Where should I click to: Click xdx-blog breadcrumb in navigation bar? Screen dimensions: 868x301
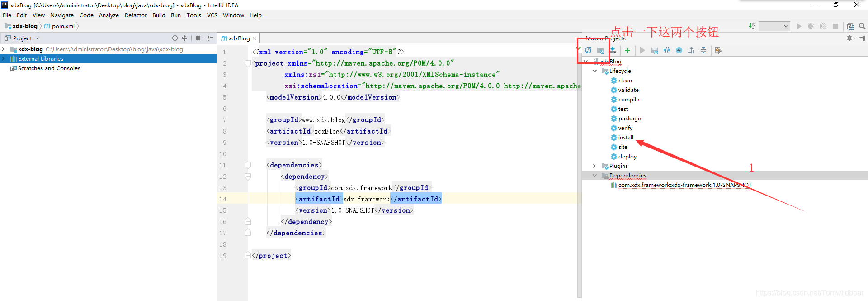[21, 26]
